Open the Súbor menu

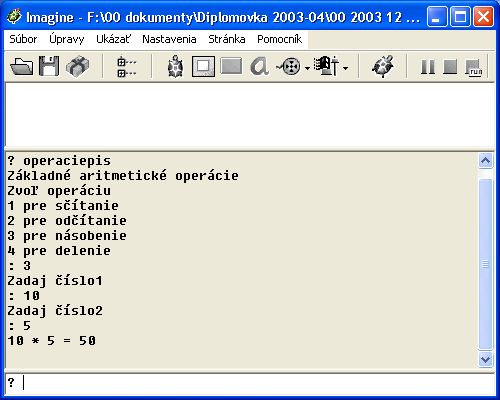[23, 39]
